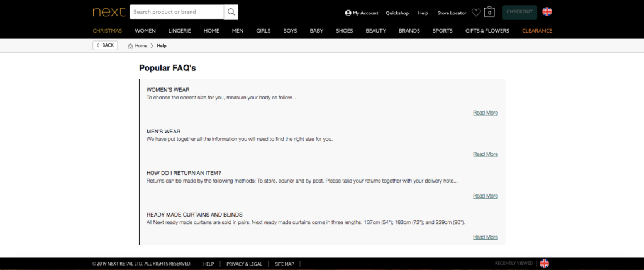Image resolution: width=644 pixels, height=270 pixels.
Task: Click the curtains lengths description text
Action: coord(306,222)
